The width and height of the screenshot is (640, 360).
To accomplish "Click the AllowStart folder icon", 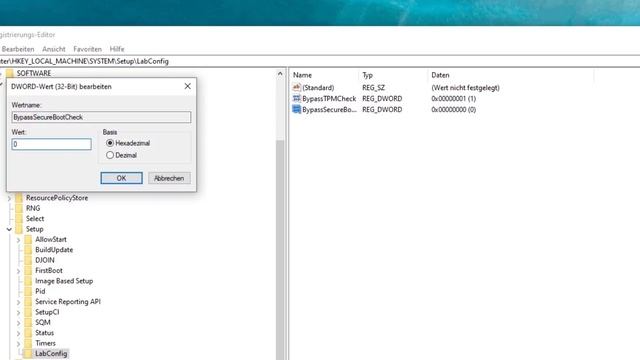I will click(28, 240).
